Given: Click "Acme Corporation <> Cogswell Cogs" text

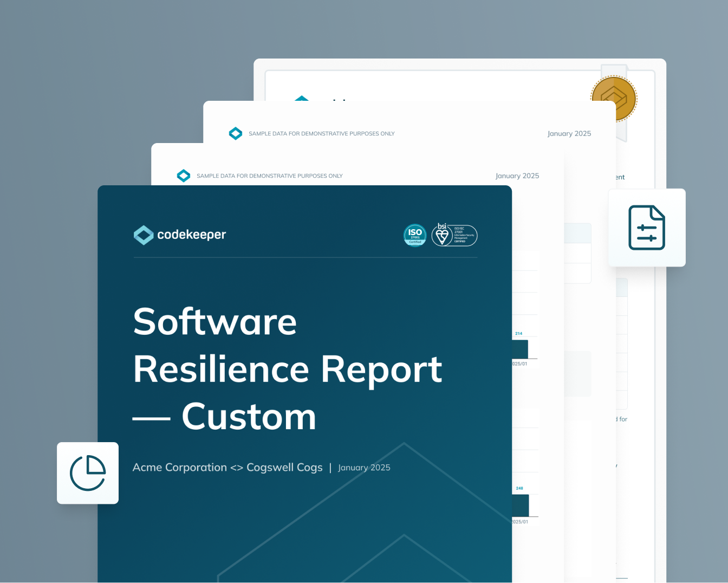Looking at the screenshot, I should [227, 467].
